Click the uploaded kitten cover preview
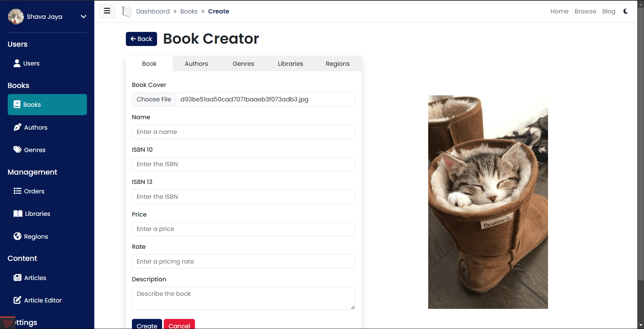Viewport: 644px width, 329px height. pyautogui.click(x=488, y=202)
